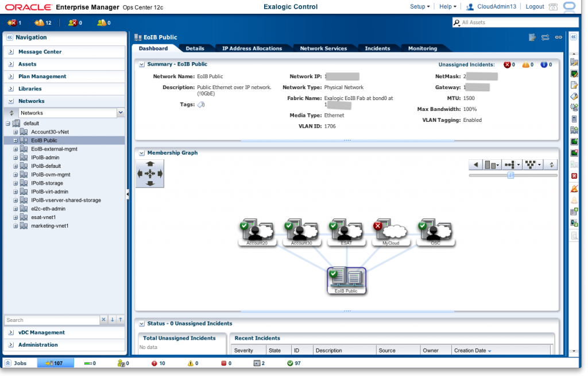Pan the membership graph right

click(160, 174)
